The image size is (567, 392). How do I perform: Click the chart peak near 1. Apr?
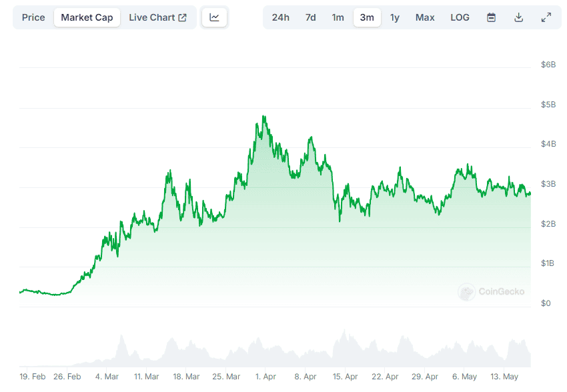pos(264,117)
